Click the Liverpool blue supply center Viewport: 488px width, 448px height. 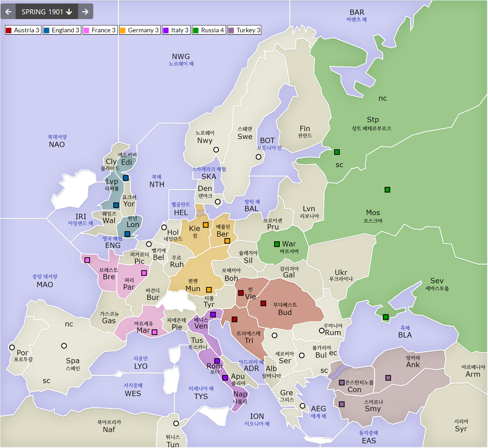116,205
